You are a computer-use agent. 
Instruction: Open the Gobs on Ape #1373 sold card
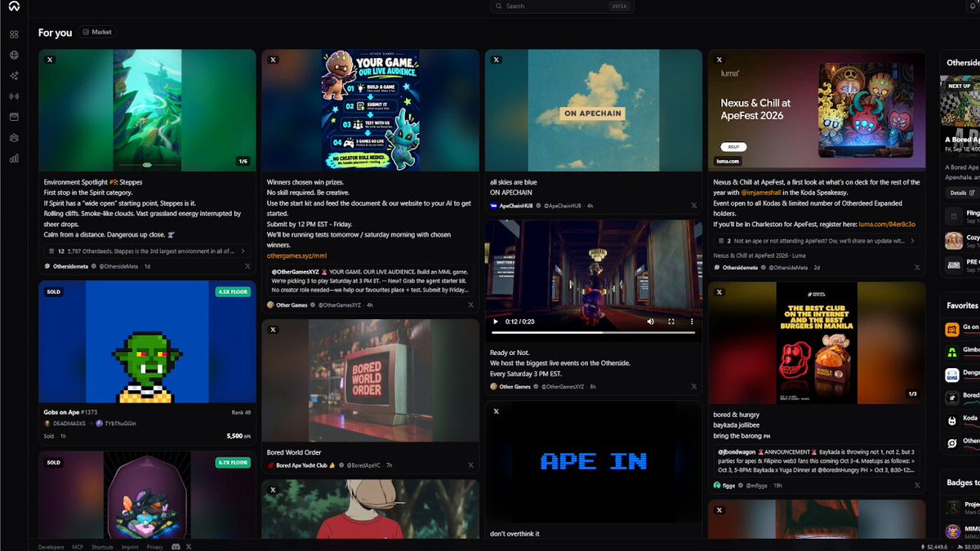click(x=147, y=362)
